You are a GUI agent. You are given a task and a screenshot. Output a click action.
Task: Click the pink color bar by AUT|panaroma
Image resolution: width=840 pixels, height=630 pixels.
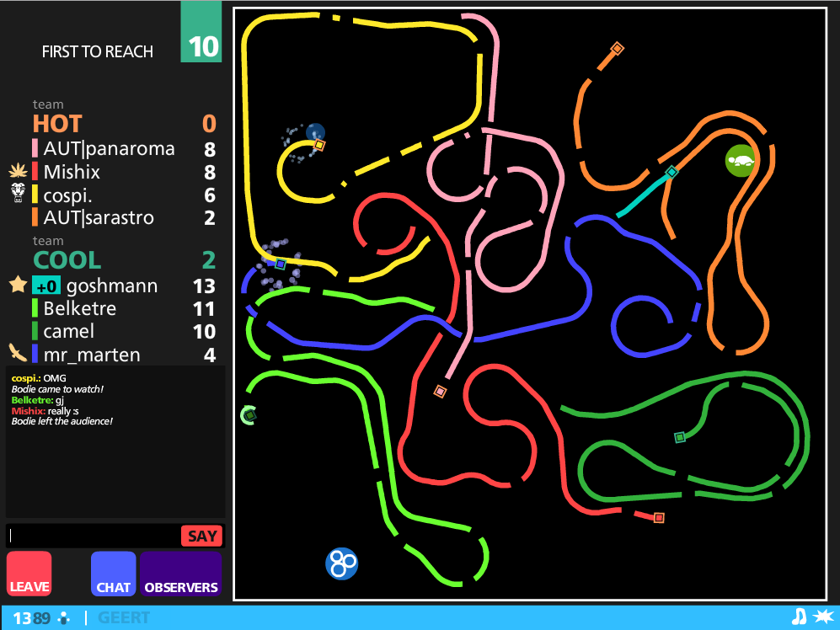[x=35, y=148]
